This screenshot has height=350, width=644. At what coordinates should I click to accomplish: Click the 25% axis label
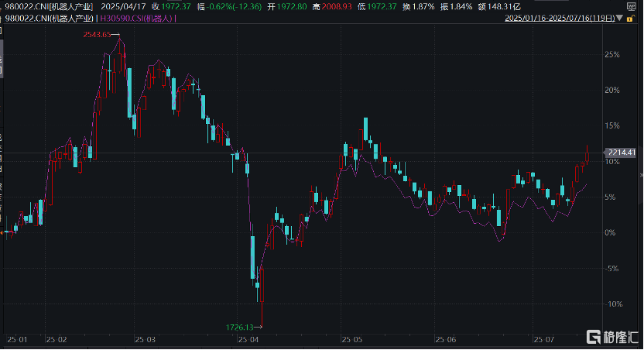click(612, 55)
